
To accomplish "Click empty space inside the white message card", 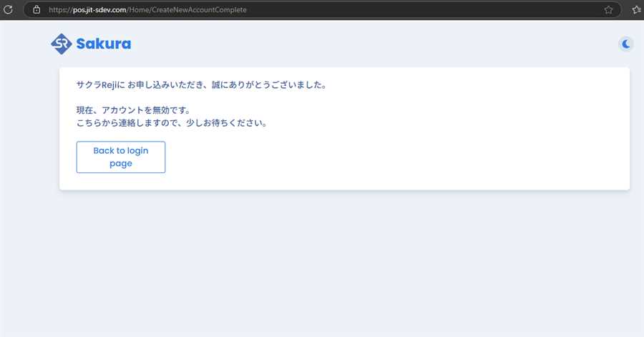I will (x=429, y=143).
